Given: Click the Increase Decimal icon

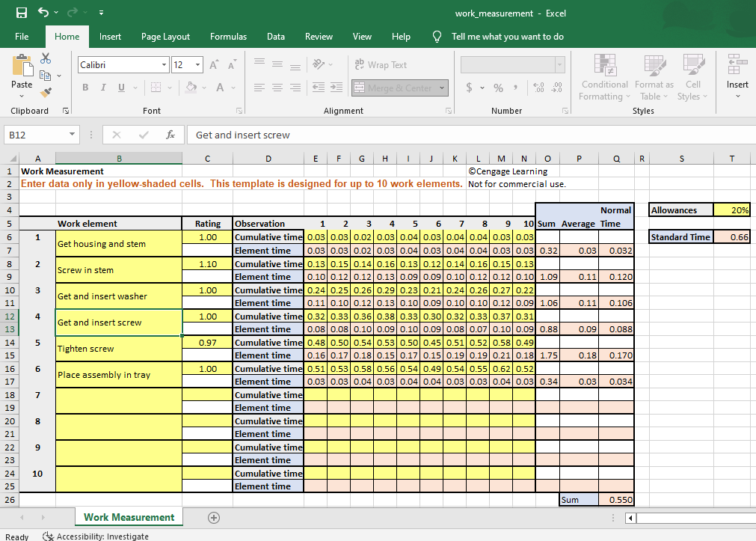Looking at the screenshot, I should pyautogui.click(x=538, y=88).
